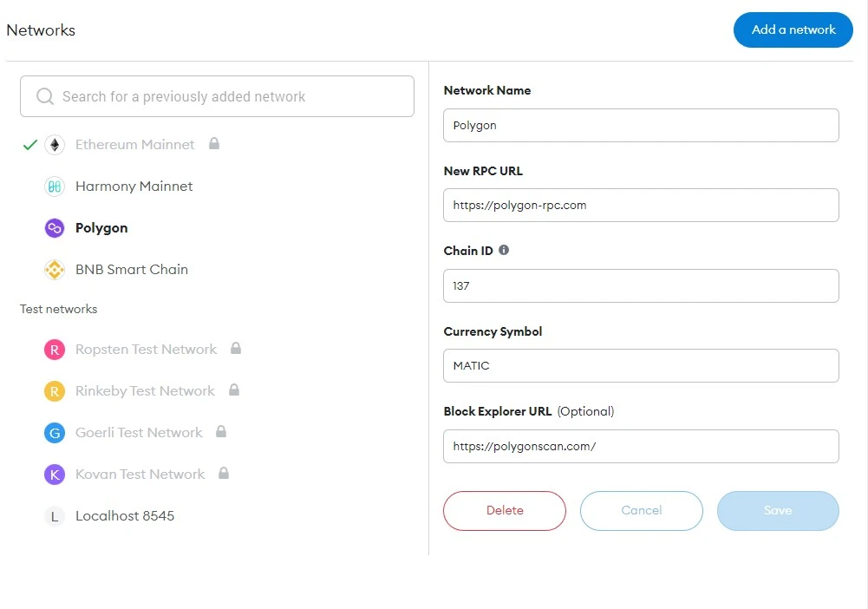
Task: Click the Network Name label
Action: pos(487,90)
